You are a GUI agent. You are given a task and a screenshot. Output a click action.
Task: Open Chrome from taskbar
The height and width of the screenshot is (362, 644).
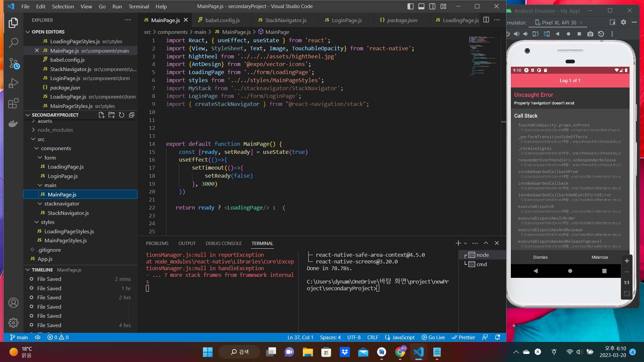click(x=400, y=352)
